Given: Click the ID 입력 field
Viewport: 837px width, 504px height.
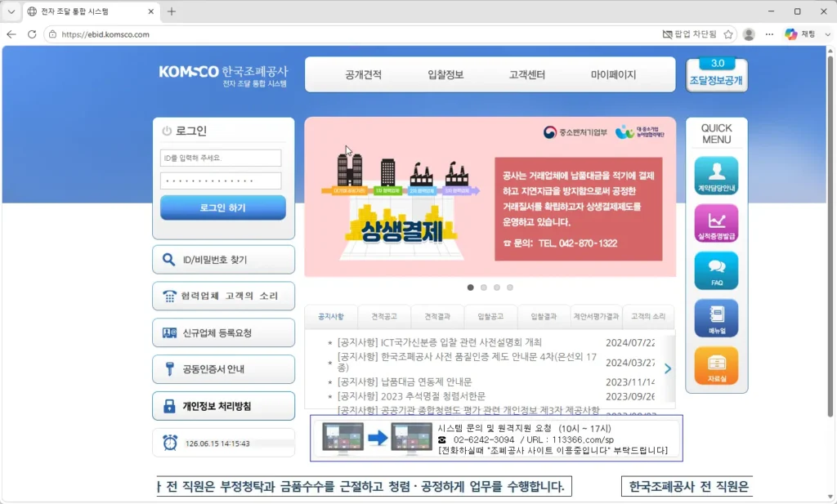Looking at the screenshot, I should [221, 158].
